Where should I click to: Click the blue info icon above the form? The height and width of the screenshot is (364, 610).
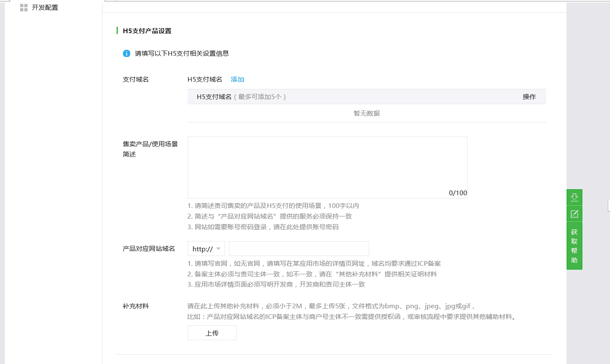point(126,53)
